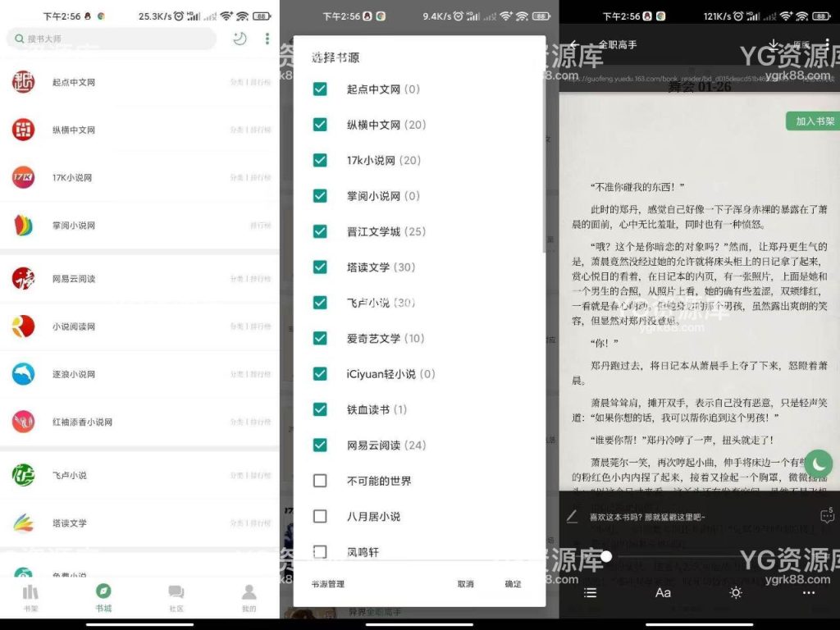This screenshot has width=840, height=630.
Task: Click the green 加入书架 button
Action: 813,121
